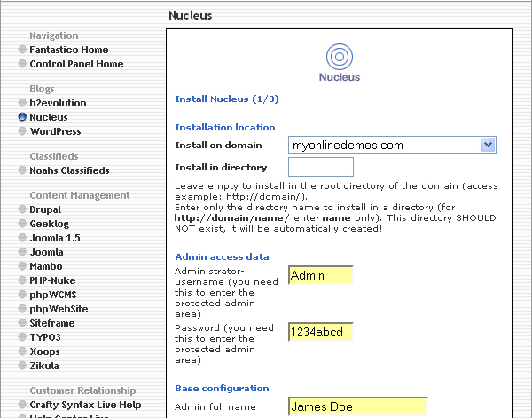532x418 pixels.
Task: Open the Xoops link
Action: [x=44, y=351]
